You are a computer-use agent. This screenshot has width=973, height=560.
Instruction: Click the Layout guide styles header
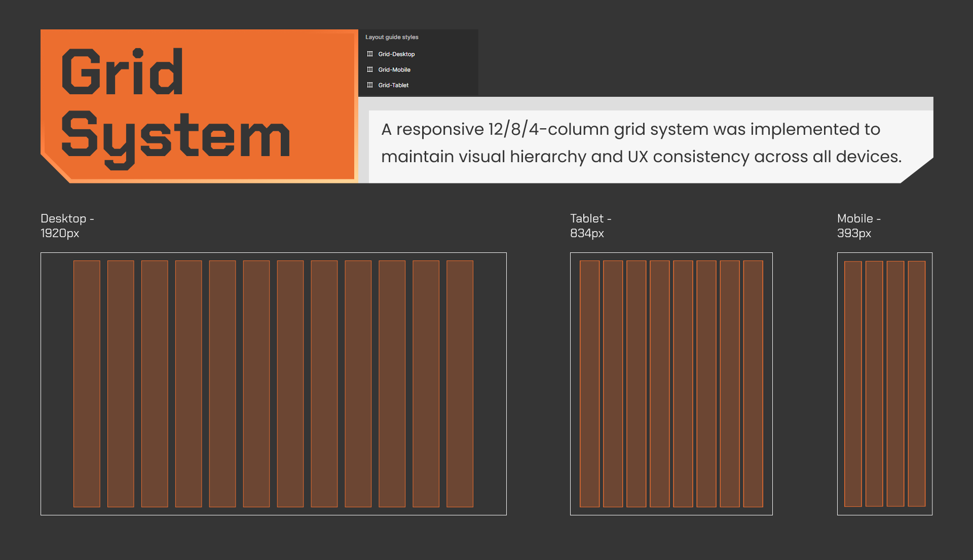[392, 37]
